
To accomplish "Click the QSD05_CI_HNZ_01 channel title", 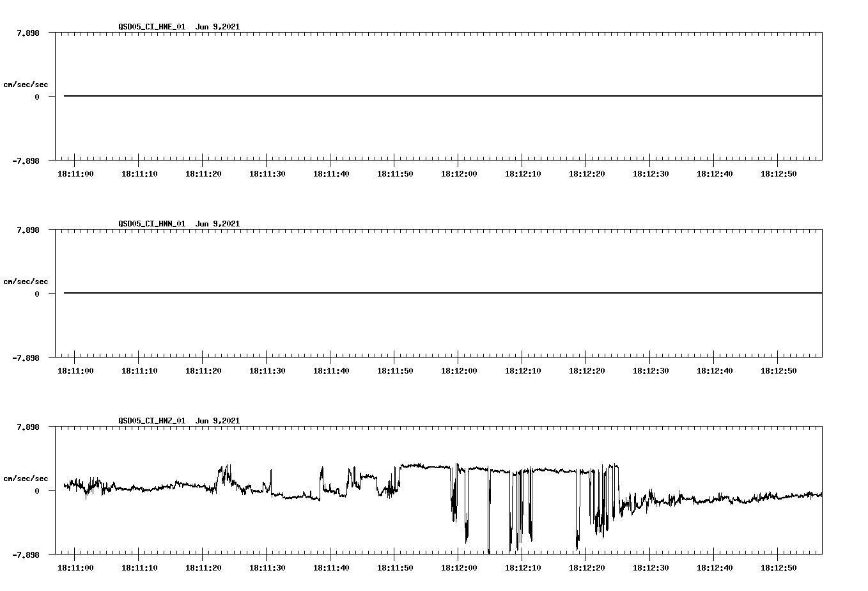I will tap(152, 421).
